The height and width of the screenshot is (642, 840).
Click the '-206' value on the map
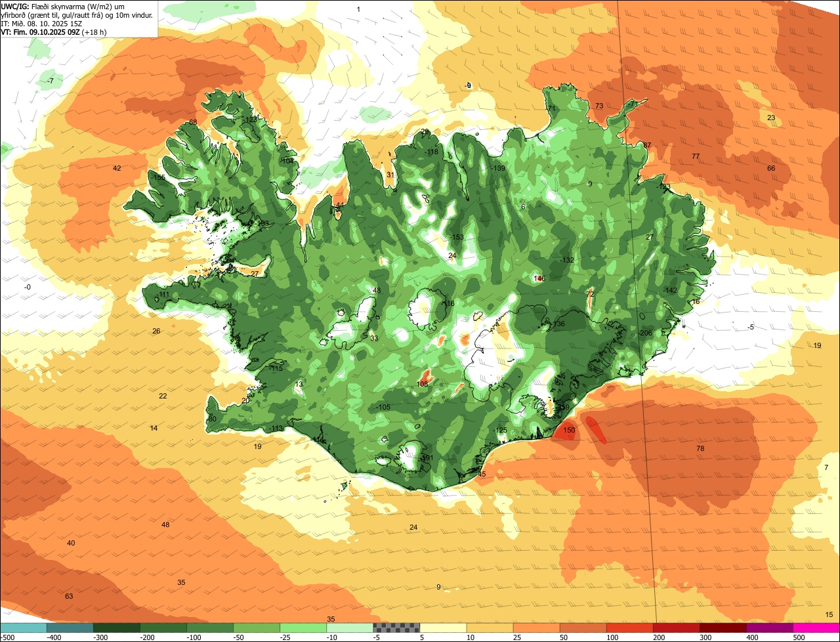[646, 333]
